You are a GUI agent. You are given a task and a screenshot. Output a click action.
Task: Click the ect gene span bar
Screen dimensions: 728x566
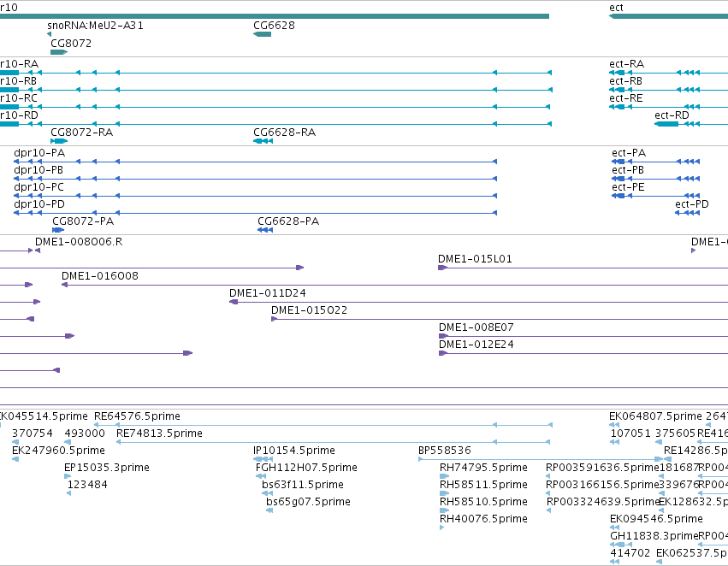(x=669, y=16)
